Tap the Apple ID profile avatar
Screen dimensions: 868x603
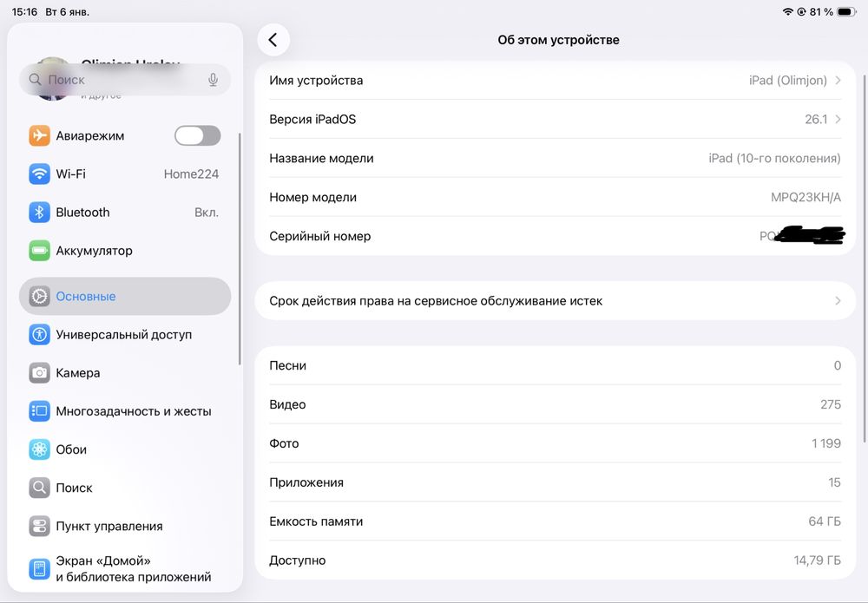coord(52,78)
